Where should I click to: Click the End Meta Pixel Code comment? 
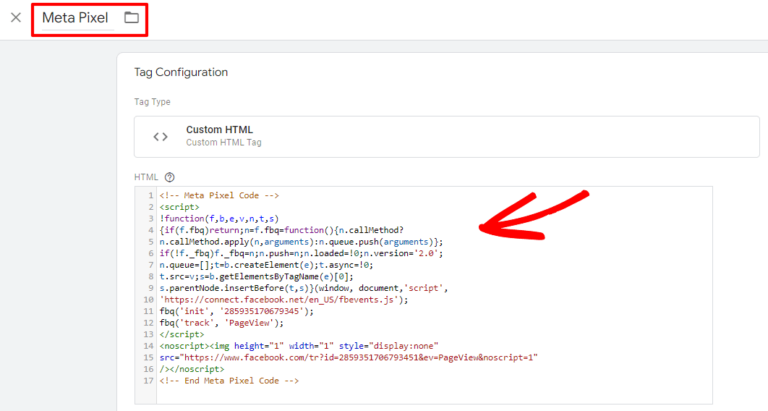coord(229,381)
